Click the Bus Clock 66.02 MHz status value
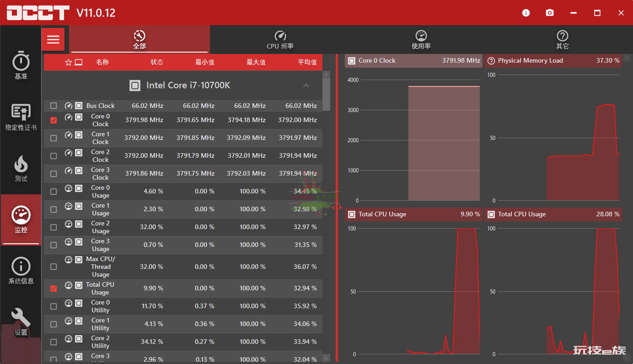The height and width of the screenshot is (364, 633). (147, 106)
